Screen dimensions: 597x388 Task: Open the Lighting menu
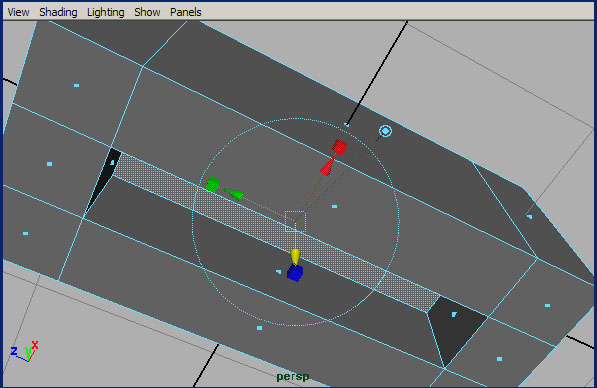tap(105, 12)
